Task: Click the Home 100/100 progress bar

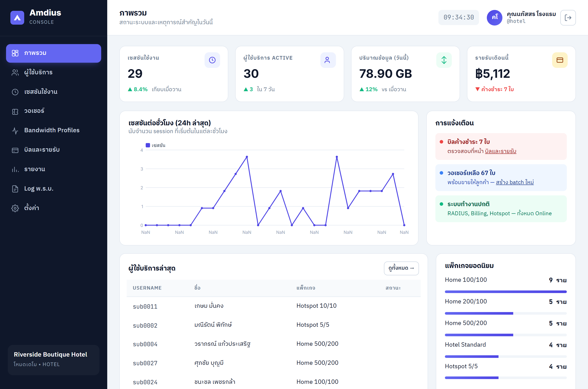Action: [x=505, y=292]
